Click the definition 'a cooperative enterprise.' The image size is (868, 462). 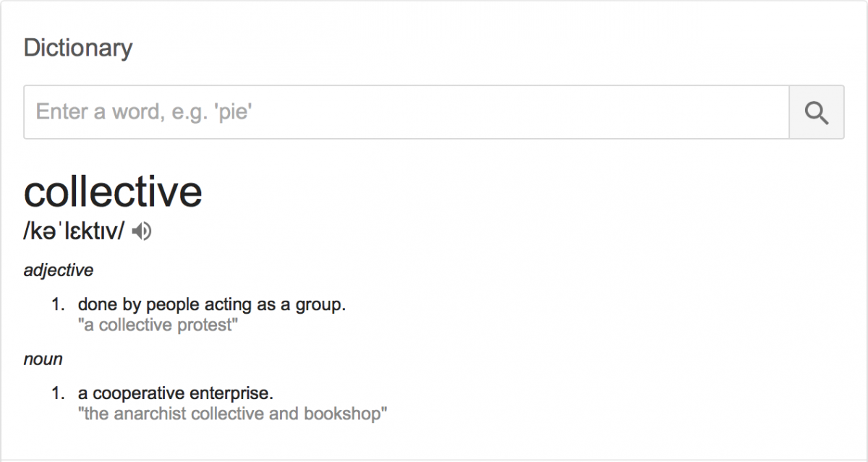[176, 394]
